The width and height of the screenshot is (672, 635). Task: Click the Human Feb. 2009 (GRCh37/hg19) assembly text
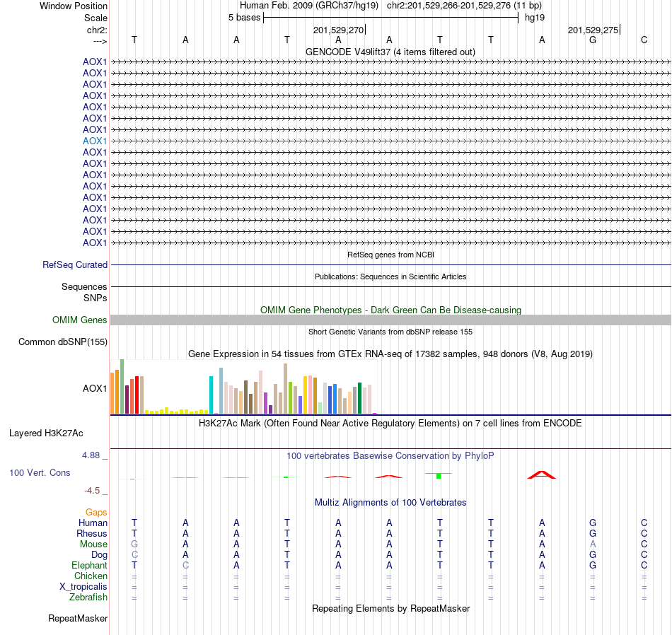click(309, 6)
